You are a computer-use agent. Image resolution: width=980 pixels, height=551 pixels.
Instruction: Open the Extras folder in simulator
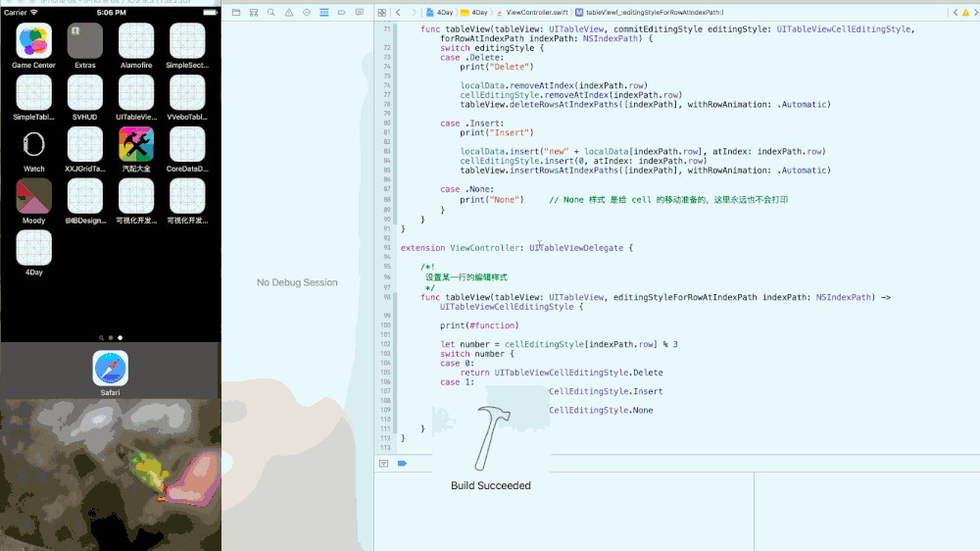(85, 46)
